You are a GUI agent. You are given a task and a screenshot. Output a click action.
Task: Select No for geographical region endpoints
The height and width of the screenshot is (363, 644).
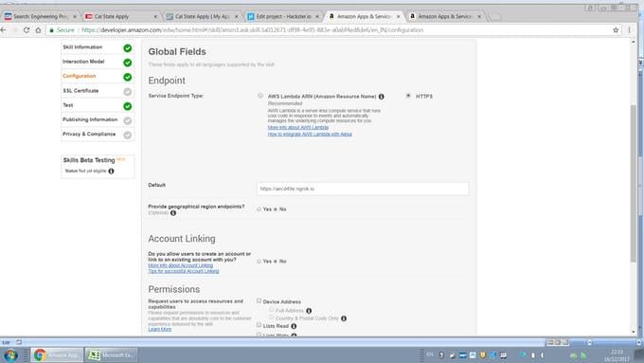[276, 209]
